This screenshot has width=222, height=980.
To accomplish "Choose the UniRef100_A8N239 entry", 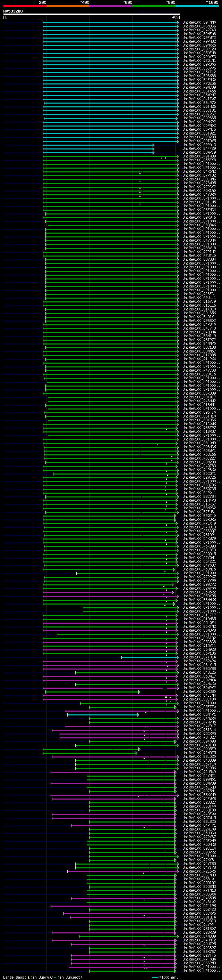I will pyautogui.click(x=199, y=462).
